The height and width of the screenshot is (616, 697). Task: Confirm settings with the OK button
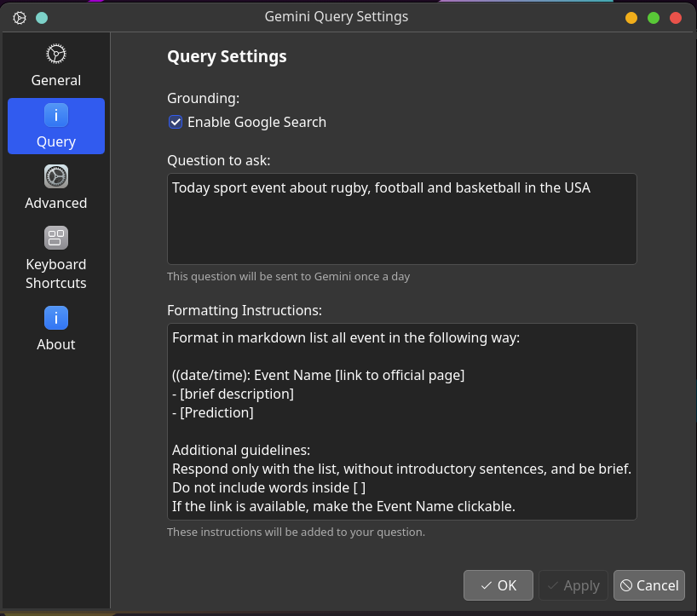coord(498,585)
